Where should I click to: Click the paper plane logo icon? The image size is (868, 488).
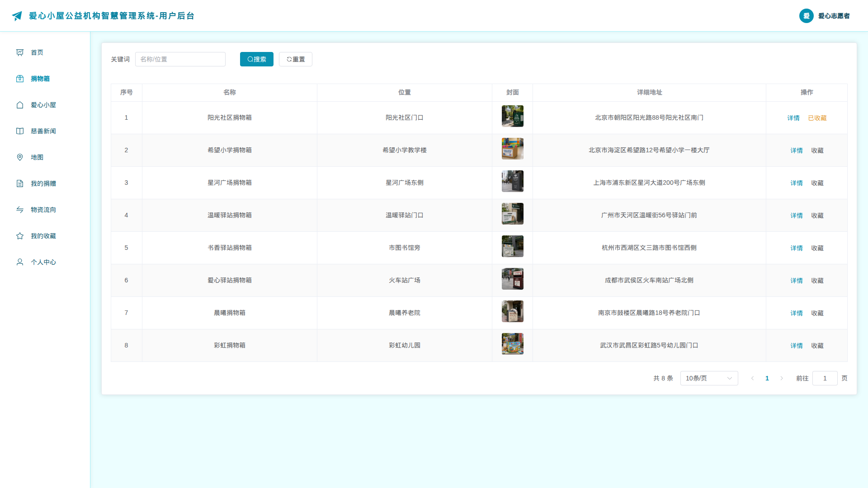coord(17,16)
